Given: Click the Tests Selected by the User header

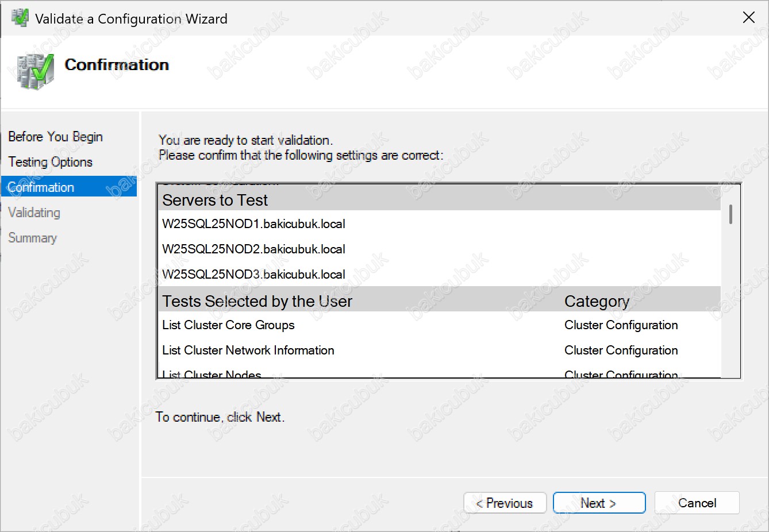Looking at the screenshot, I should click(257, 301).
